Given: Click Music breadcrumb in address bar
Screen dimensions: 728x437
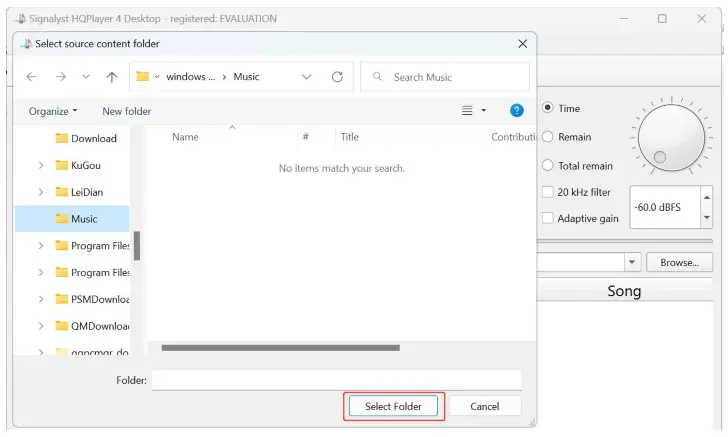Looking at the screenshot, I should click(x=246, y=77).
